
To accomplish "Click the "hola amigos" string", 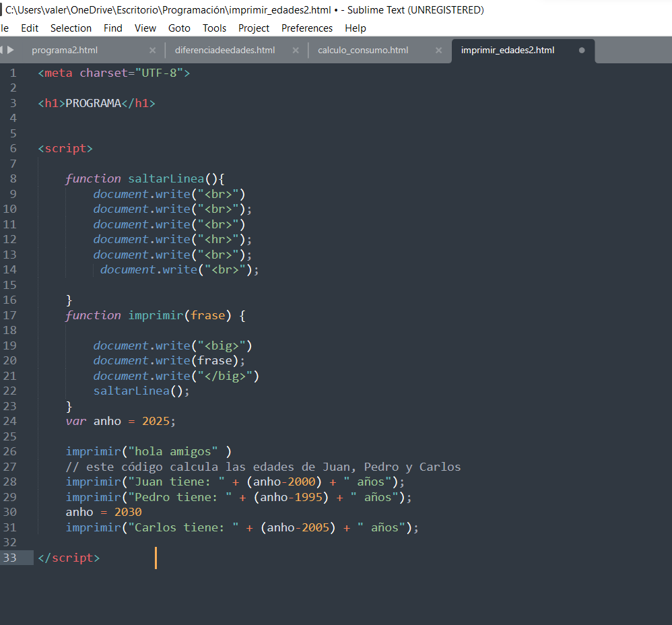I will coord(173,452).
